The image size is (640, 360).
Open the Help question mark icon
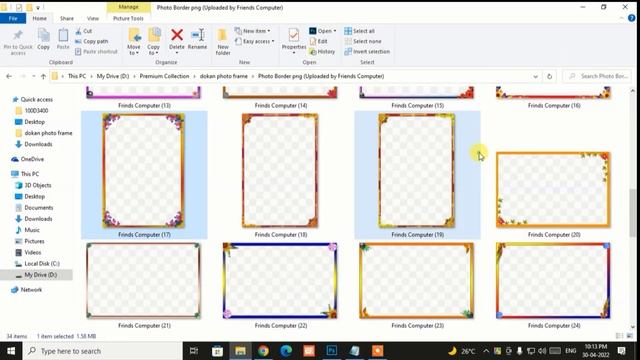pos(631,18)
